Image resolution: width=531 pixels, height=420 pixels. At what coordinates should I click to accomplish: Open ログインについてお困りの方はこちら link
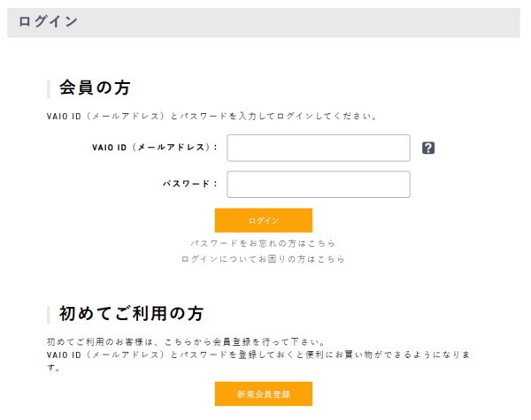263,259
